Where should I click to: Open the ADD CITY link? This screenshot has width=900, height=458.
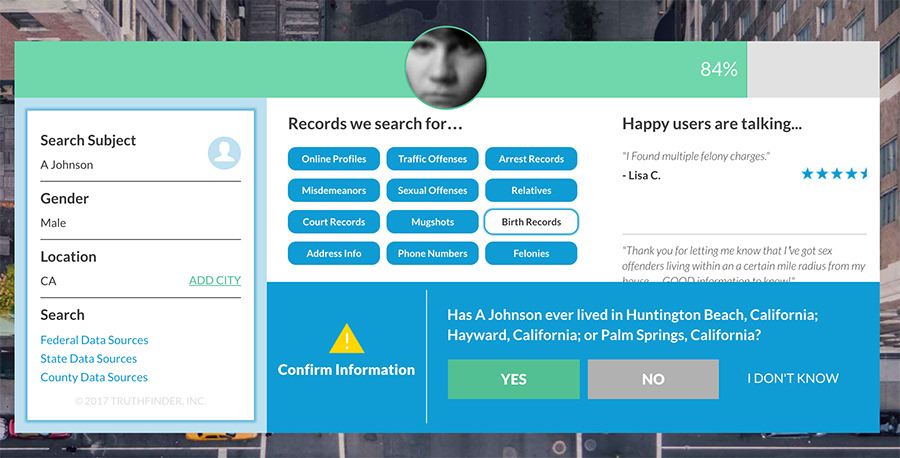pos(215,281)
